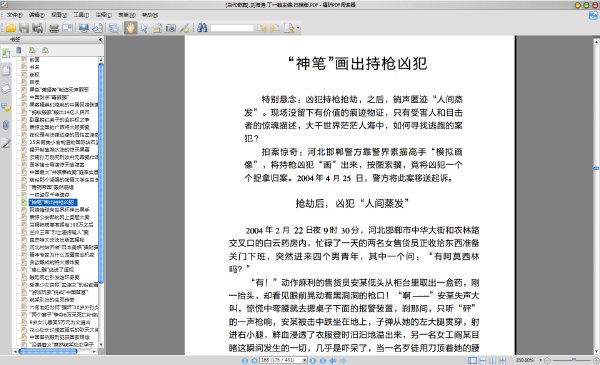The image size is (600, 365).
Task: Select single page layout icon
Action: pyautogui.click(x=473, y=360)
